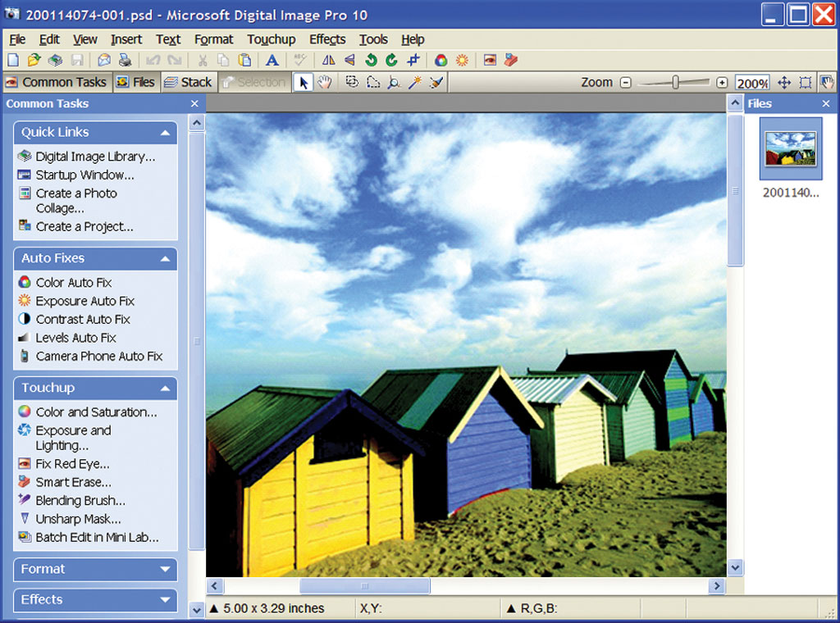This screenshot has height=623, width=840.
Task: Select the beach huts thumbnail in Files
Action: [x=791, y=149]
